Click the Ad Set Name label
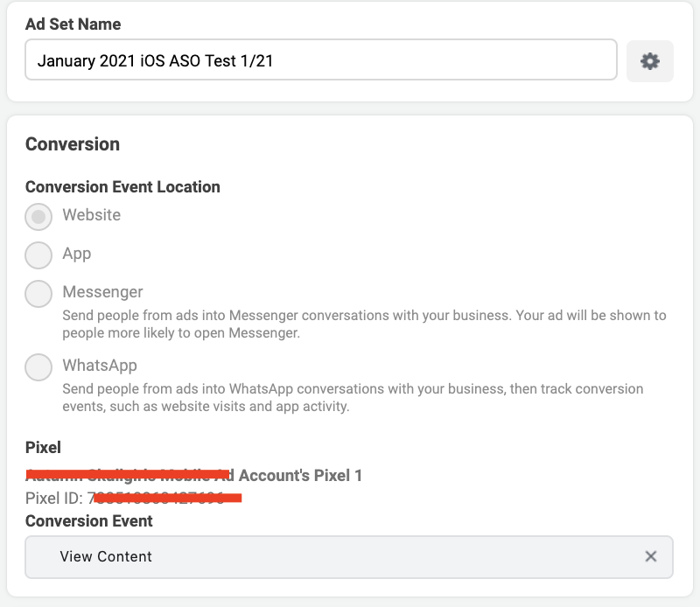Viewport: 700px width, 607px height. tap(73, 24)
